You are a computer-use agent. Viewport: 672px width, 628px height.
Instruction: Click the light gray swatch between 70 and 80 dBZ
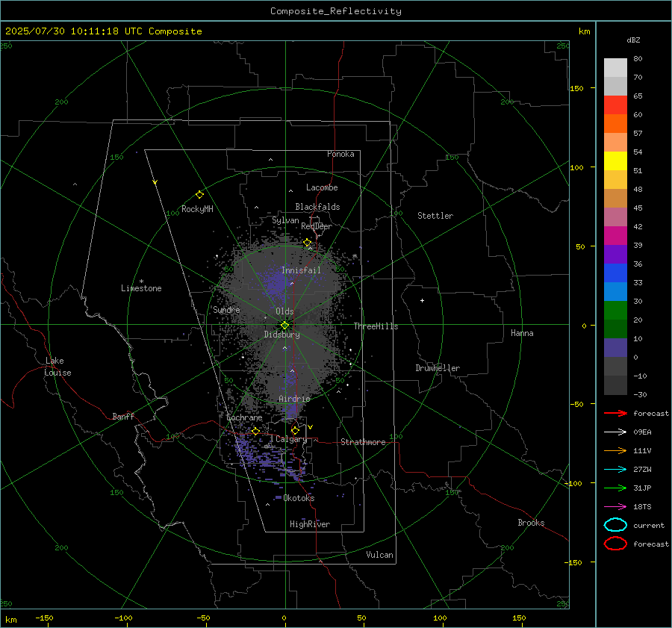point(615,68)
